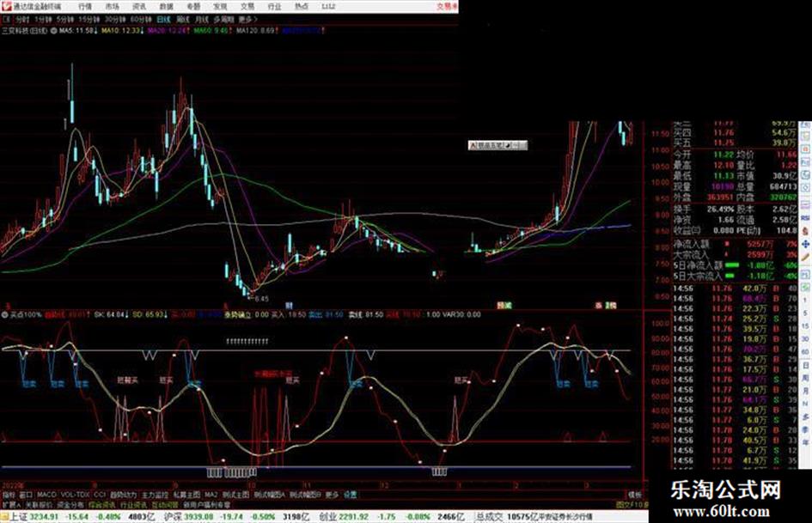Open the 行业 menu
Image resolution: width=812 pixels, height=523 pixels.
coord(274,6)
